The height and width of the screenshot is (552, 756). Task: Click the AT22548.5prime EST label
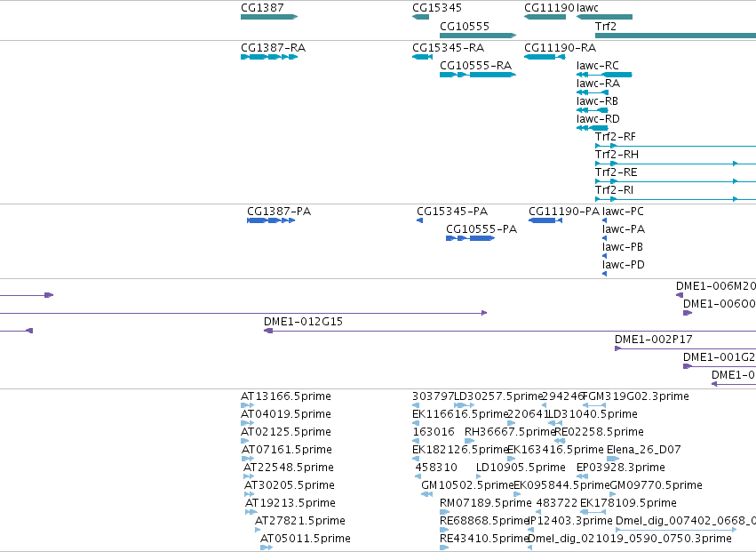(289, 468)
